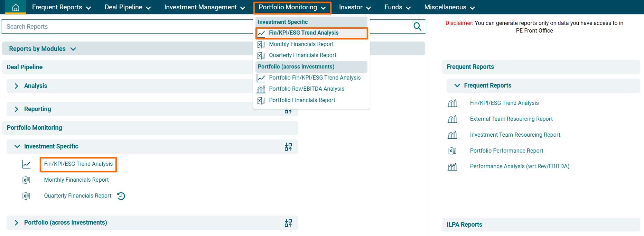The height and width of the screenshot is (236, 644).
Task: Collapse the Investment Specific section
Action: click(x=17, y=146)
